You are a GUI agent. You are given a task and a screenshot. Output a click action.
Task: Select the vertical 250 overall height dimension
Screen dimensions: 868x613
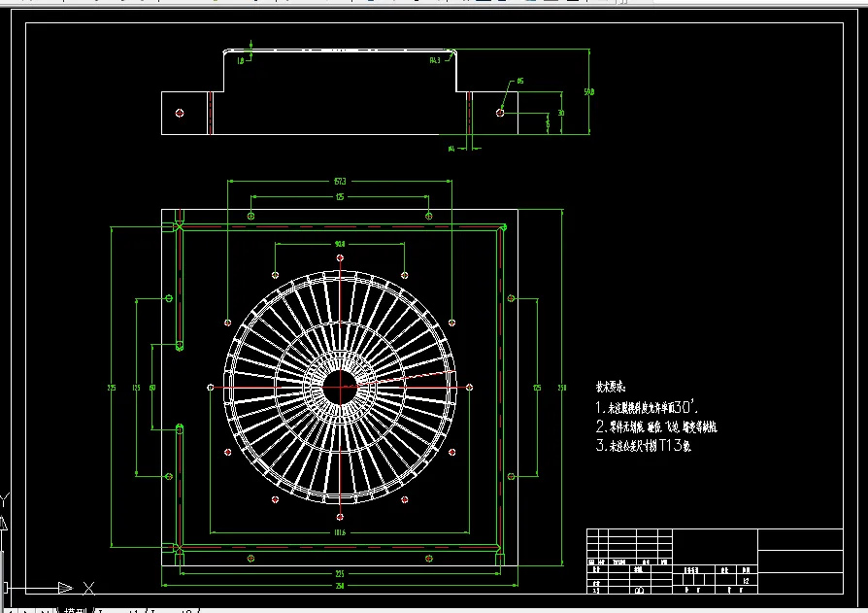point(562,388)
